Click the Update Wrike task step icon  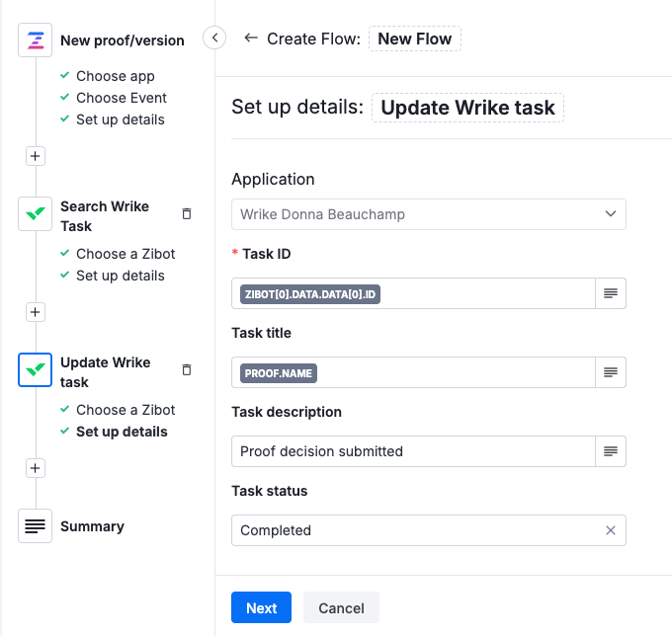[36, 369]
